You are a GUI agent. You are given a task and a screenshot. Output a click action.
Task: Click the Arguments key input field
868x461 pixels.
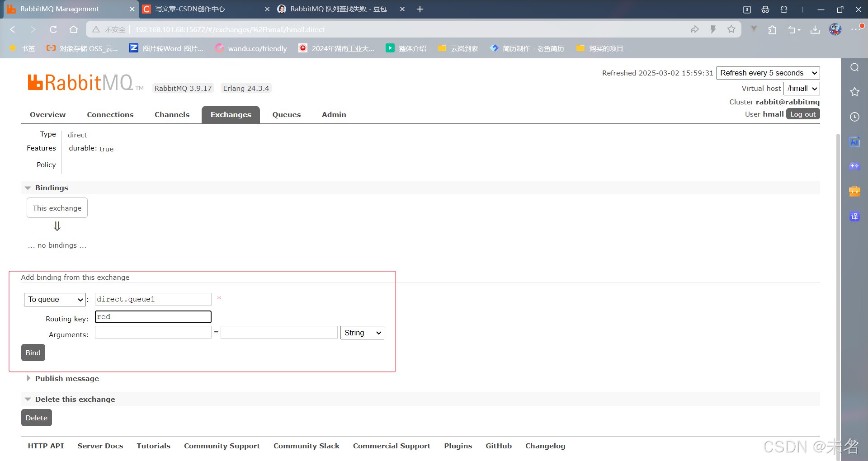[x=153, y=332]
